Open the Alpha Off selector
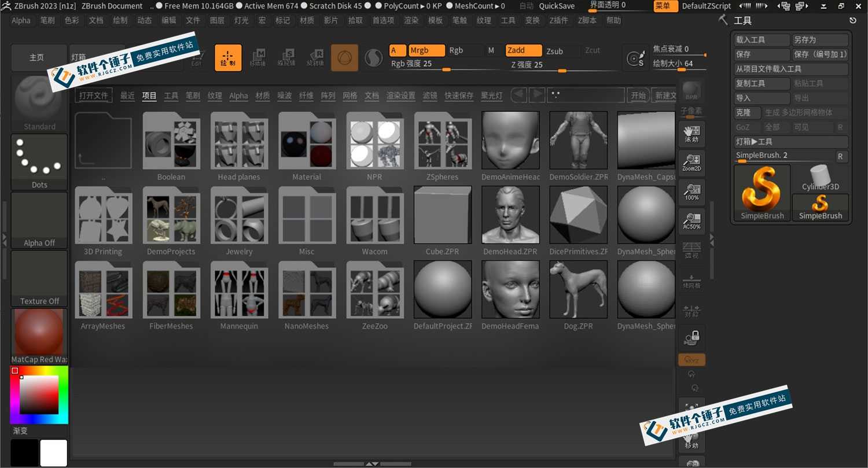Viewport: 868px width, 468px height. [x=39, y=220]
